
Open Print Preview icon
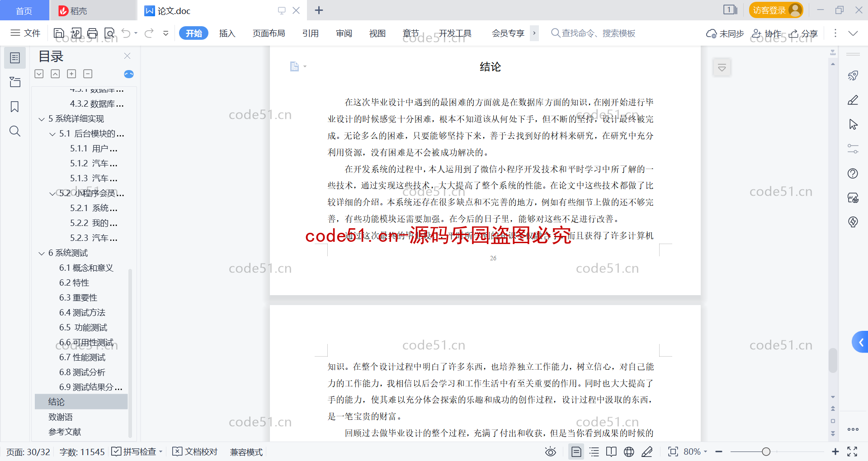point(109,33)
